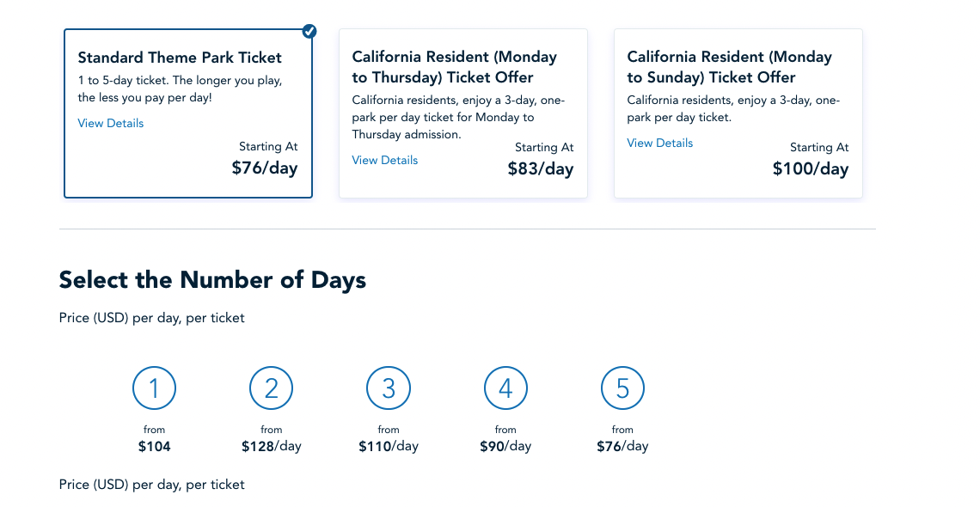Open View Details for Monday to Thursday offer
This screenshot has width=980, height=507.
(x=385, y=160)
